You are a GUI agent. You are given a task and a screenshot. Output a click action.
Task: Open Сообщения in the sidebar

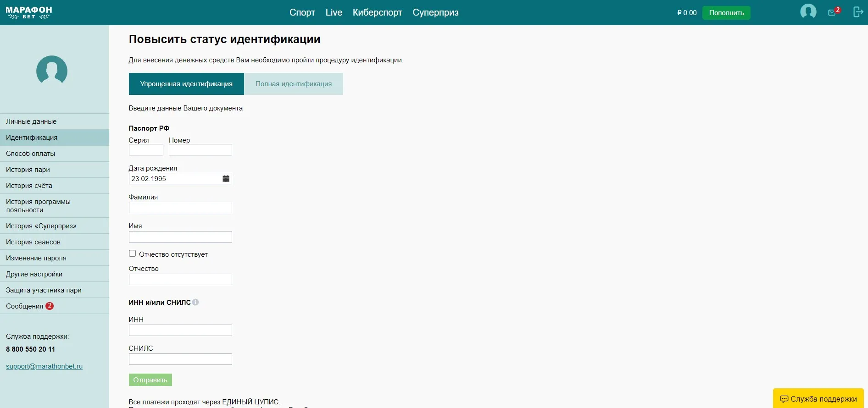pyautogui.click(x=25, y=306)
